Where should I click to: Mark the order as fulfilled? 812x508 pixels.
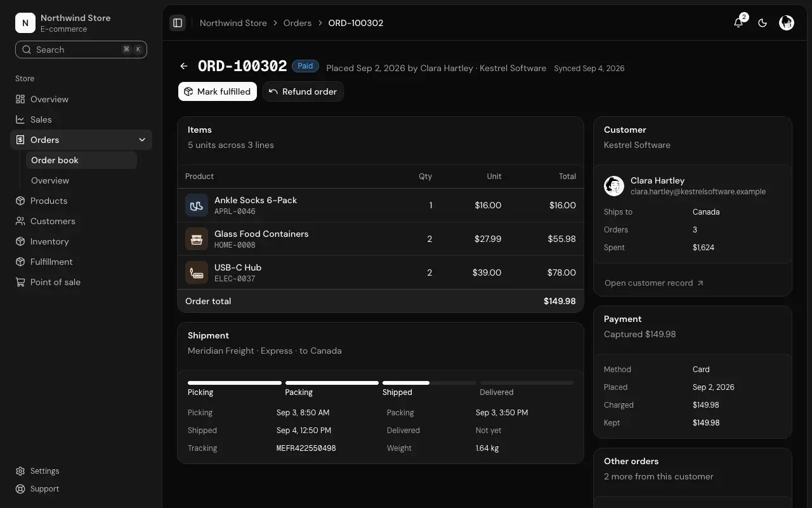pos(218,91)
